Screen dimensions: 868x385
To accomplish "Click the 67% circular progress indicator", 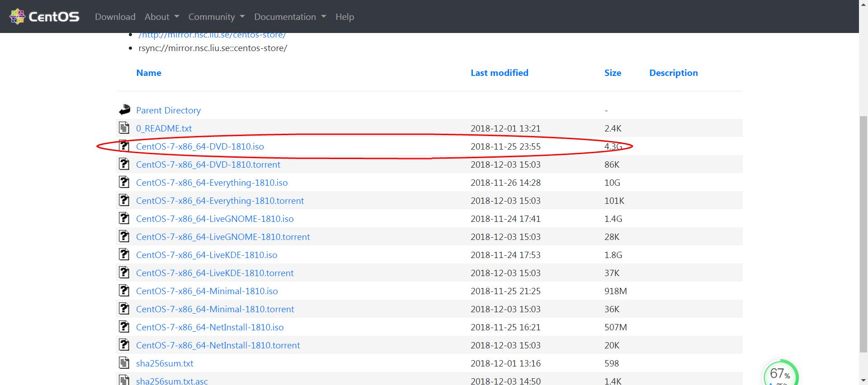I will pyautogui.click(x=780, y=373).
